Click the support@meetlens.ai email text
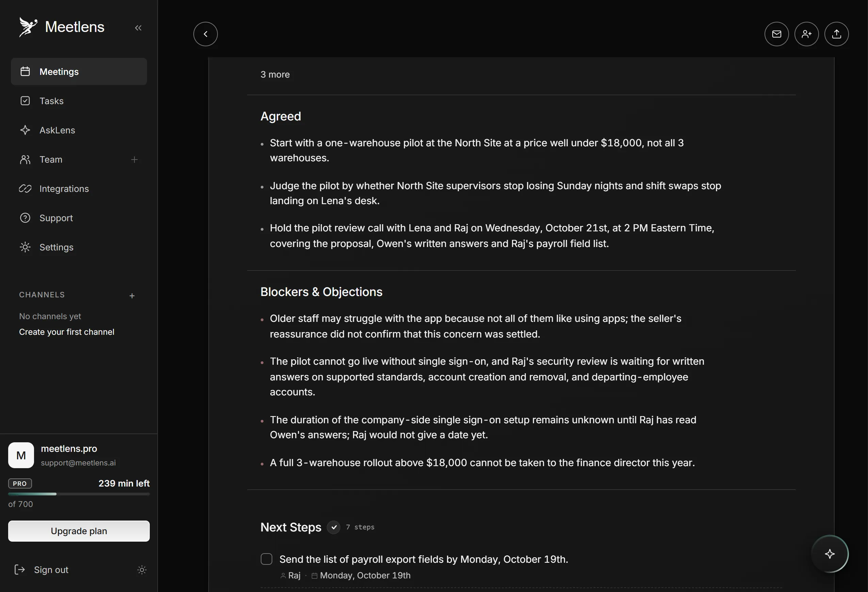868x592 pixels. pyautogui.click(x=78, y=463)
